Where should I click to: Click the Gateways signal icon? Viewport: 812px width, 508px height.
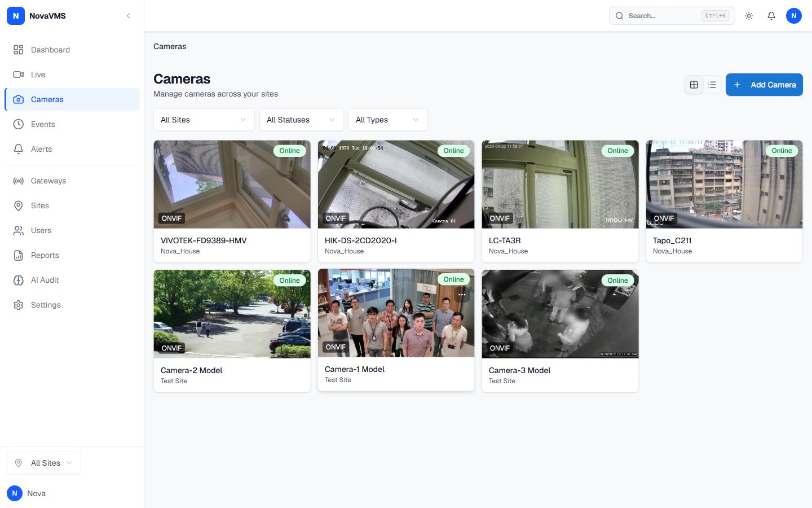(19, 181)
